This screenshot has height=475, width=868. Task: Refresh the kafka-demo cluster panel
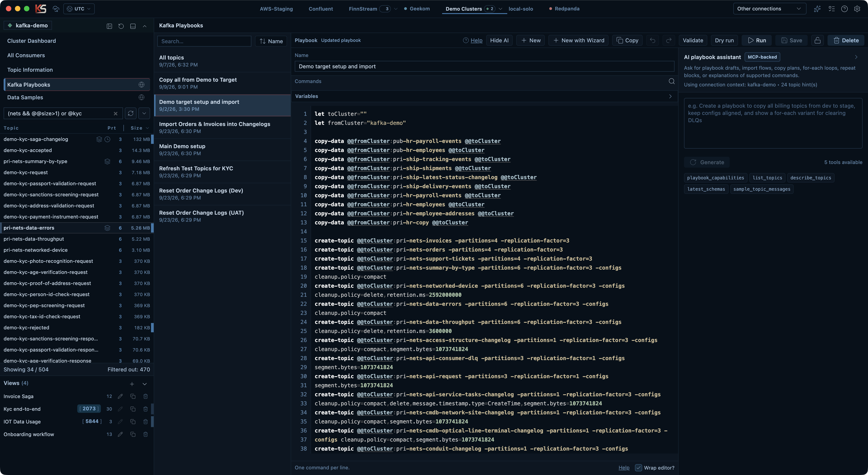pos(121,26)
